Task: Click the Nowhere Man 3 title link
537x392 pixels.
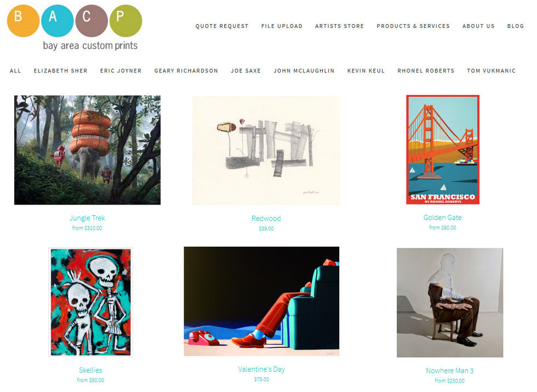Action: click(x=450, y=371)
